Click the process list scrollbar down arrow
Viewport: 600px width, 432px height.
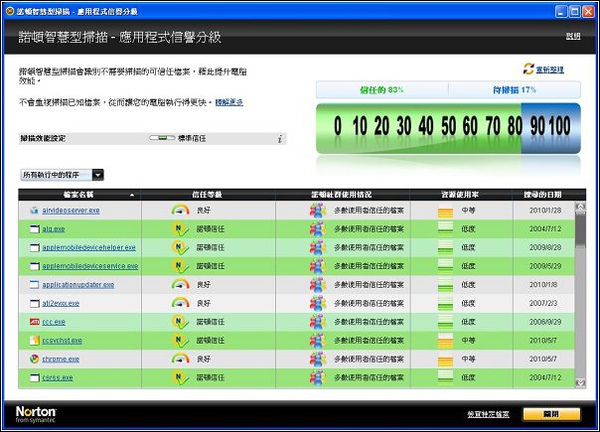580,382
